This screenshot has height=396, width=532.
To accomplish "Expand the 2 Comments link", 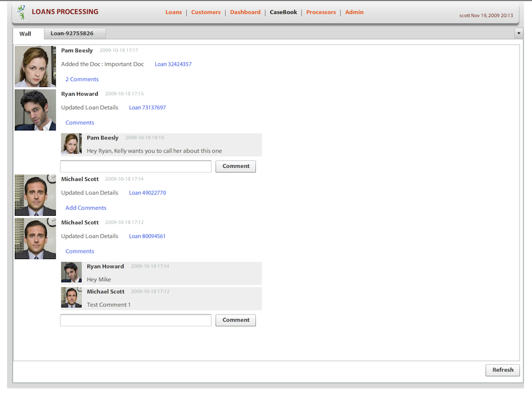I will tap(82, 79).
